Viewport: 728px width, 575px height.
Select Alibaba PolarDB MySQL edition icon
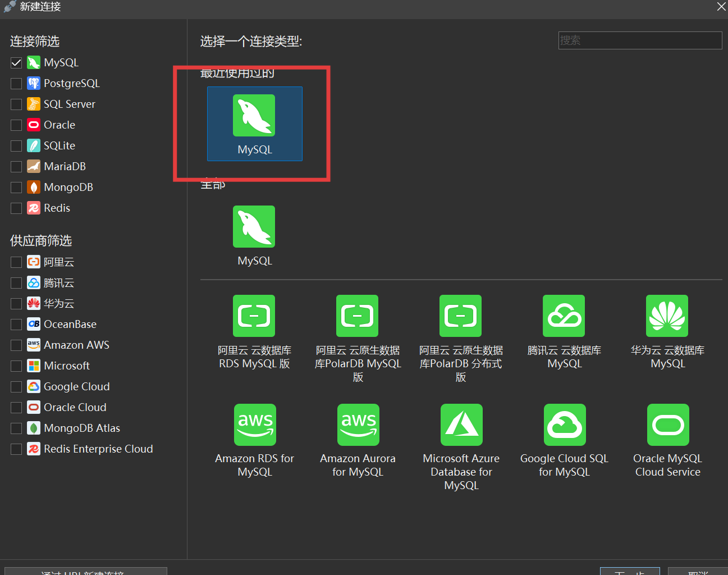point(358,316)
